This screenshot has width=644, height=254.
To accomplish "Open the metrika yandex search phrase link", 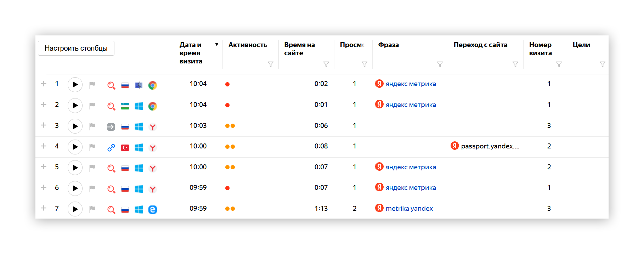I will pos(409,209).
